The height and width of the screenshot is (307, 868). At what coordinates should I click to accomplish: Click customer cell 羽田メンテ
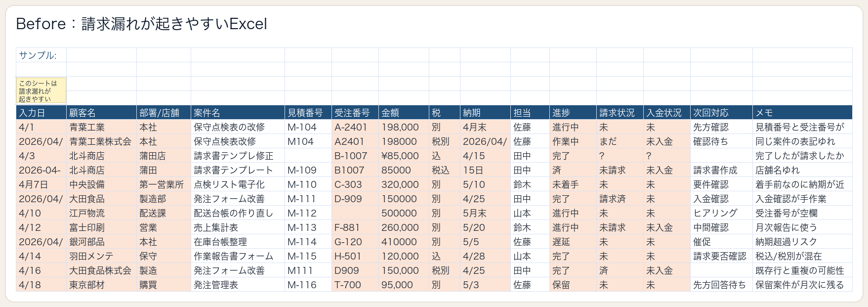click(x=101, y=256)
